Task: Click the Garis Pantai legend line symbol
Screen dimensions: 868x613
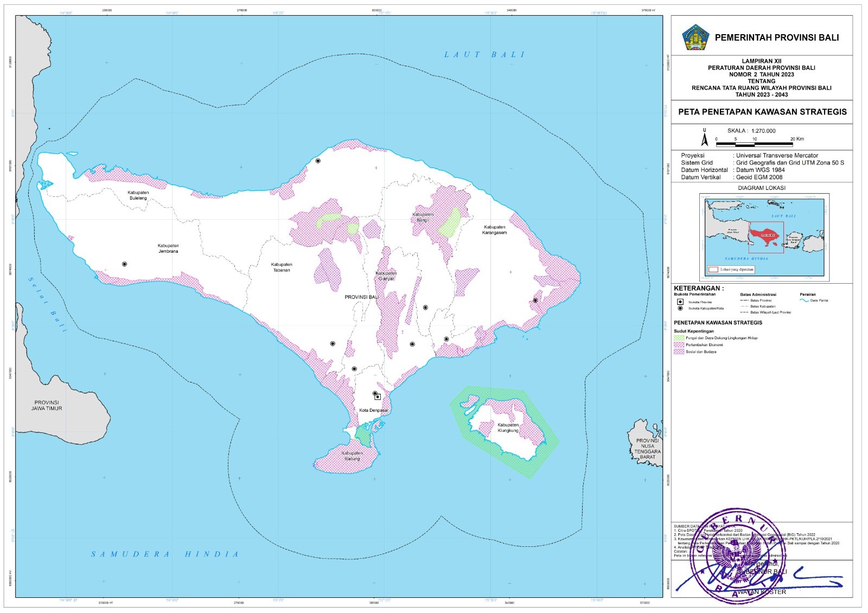Action: point(804,300)
